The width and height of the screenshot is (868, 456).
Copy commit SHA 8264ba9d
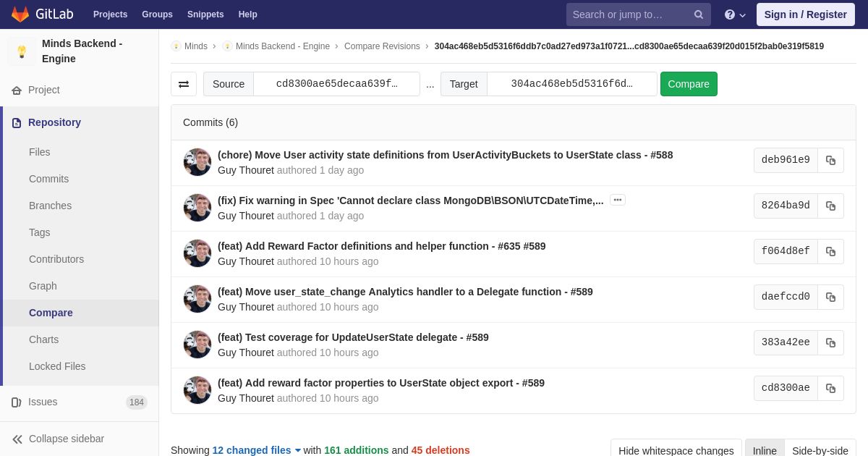point(831,206)
